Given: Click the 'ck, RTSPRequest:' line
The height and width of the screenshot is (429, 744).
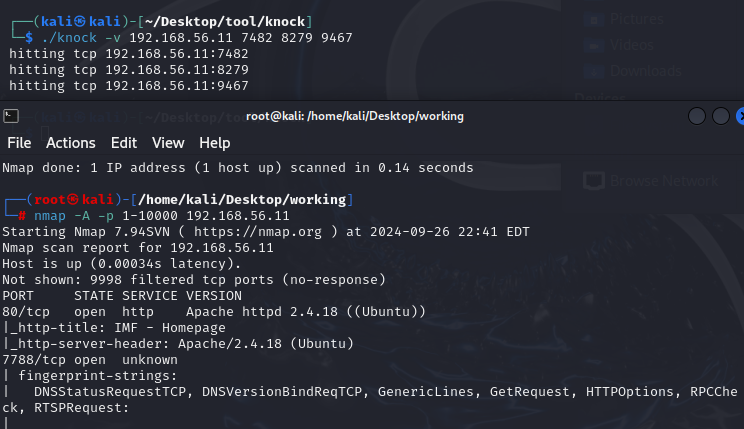Looking at the screenshot, I should click(x=65, y=408).
